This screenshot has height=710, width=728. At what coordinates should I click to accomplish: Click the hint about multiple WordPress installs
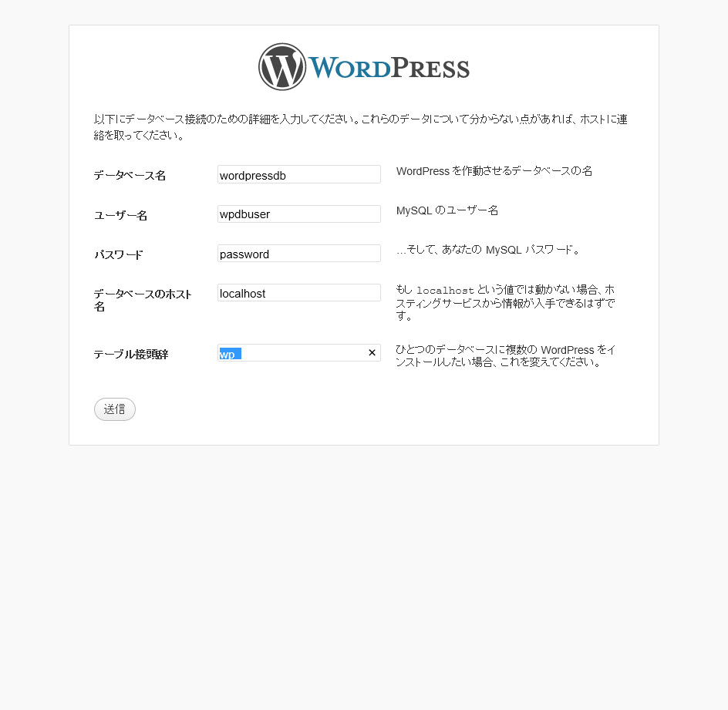click(506, 356)
